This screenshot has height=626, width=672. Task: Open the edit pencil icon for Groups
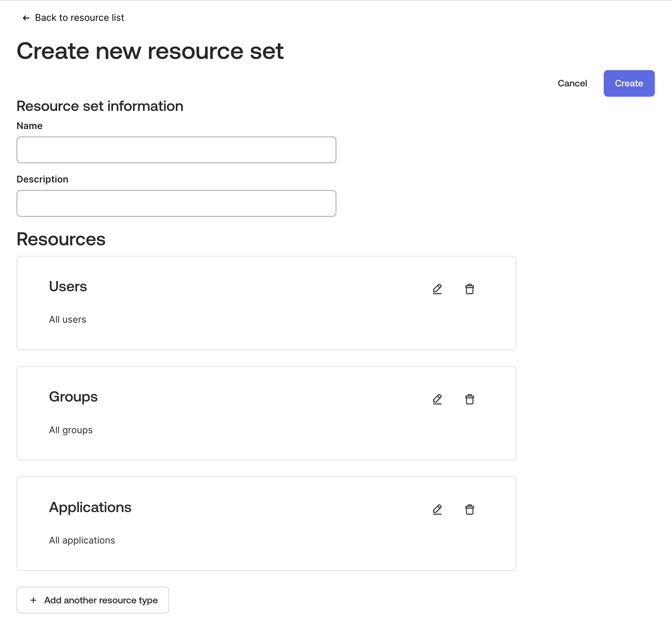click(437, 399)
